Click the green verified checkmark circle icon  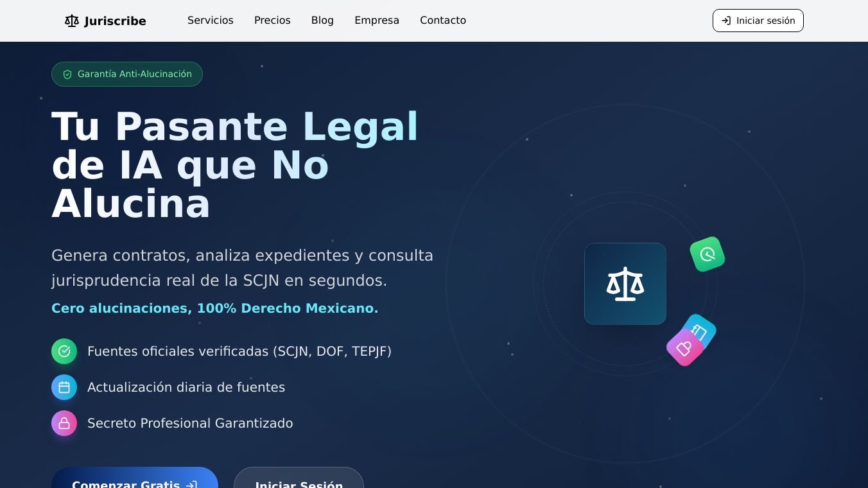tap(64, 351)
